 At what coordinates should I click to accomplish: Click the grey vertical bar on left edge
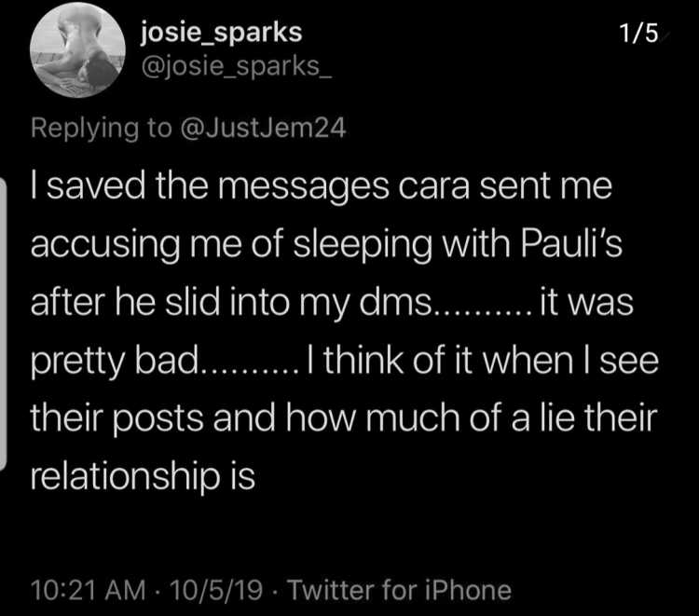coord(3,324)
